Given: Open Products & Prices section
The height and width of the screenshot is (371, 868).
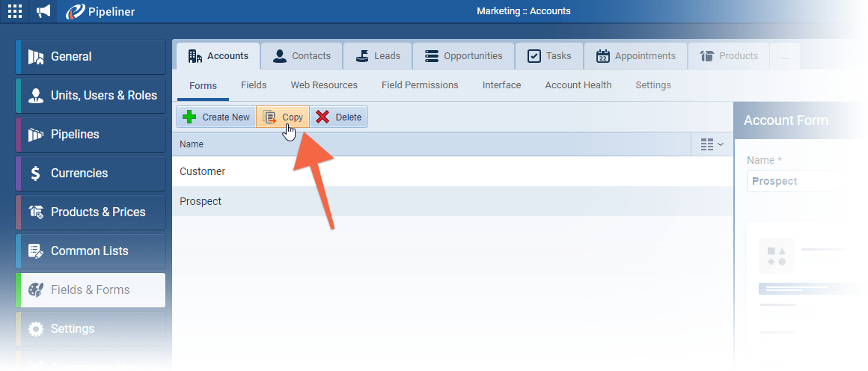Looking at the screenshot, I should [91, 212].
